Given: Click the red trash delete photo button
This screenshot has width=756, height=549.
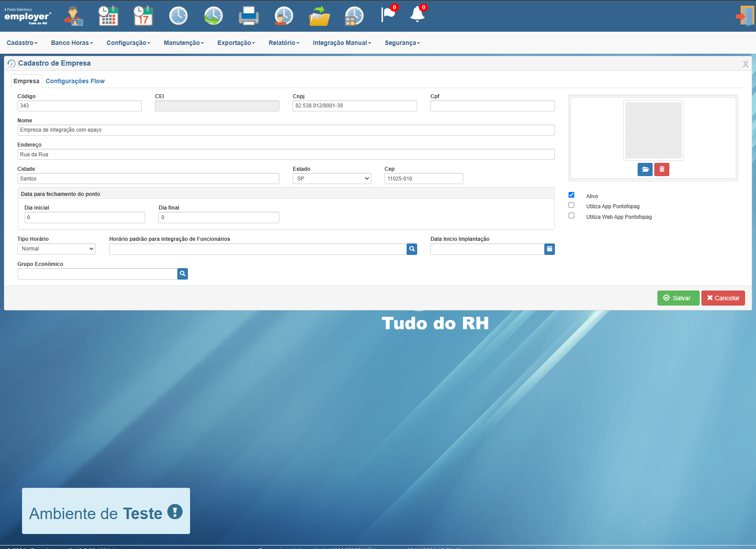Looking at the screenshot, I should click(x=661, y=169).
